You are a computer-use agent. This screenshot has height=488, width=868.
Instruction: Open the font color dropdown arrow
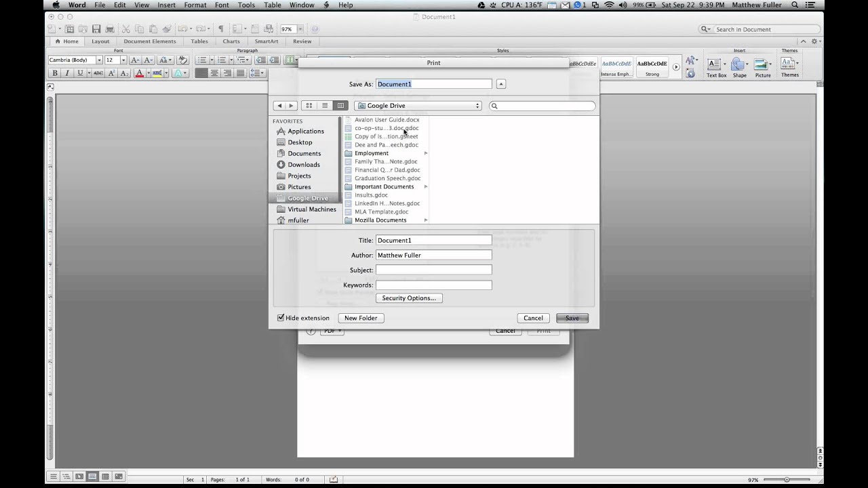[149, 73]
